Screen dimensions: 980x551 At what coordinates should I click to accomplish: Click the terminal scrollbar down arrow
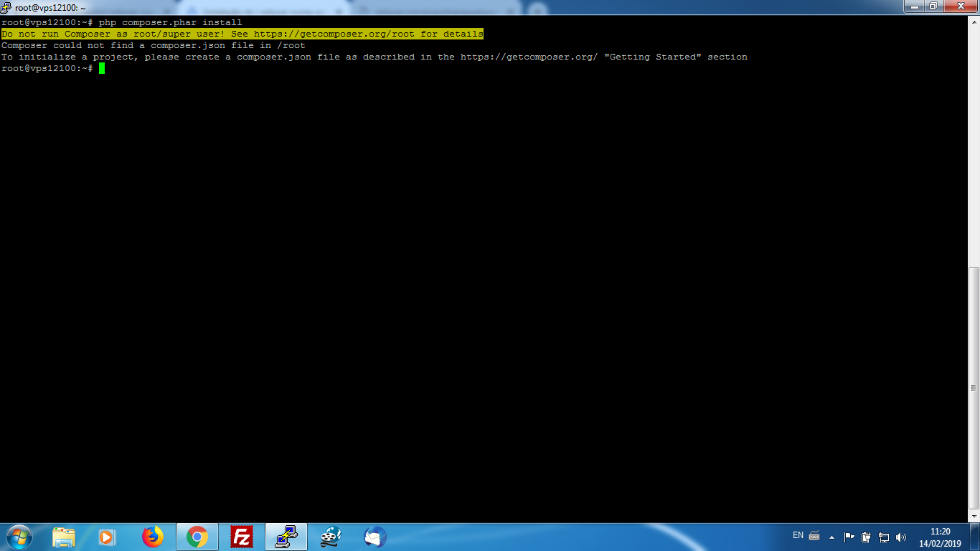(974, 516)
